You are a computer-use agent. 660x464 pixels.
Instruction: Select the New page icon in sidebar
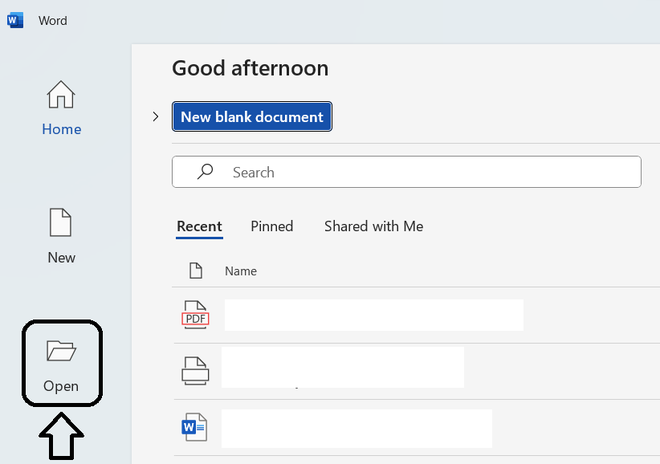tap(61, 223)
